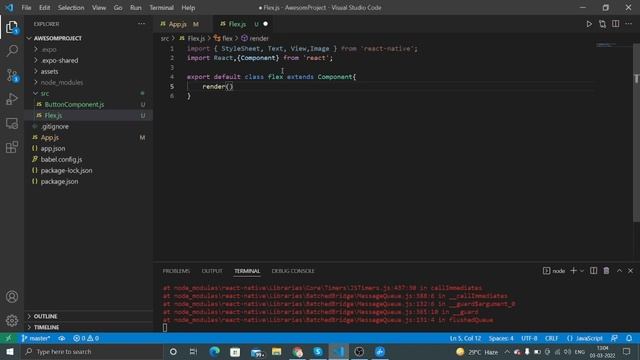The height and width of the screenshot is (360, 640).
Task: Open errors and warnings count in status bar
Action: pyautogui.click(x=86, y=338)
